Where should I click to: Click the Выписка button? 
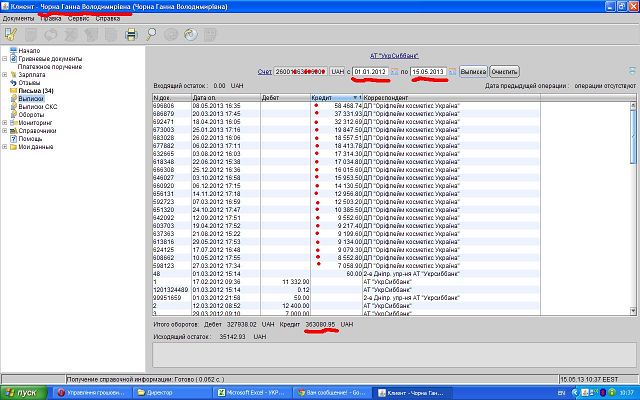point(473,72)
